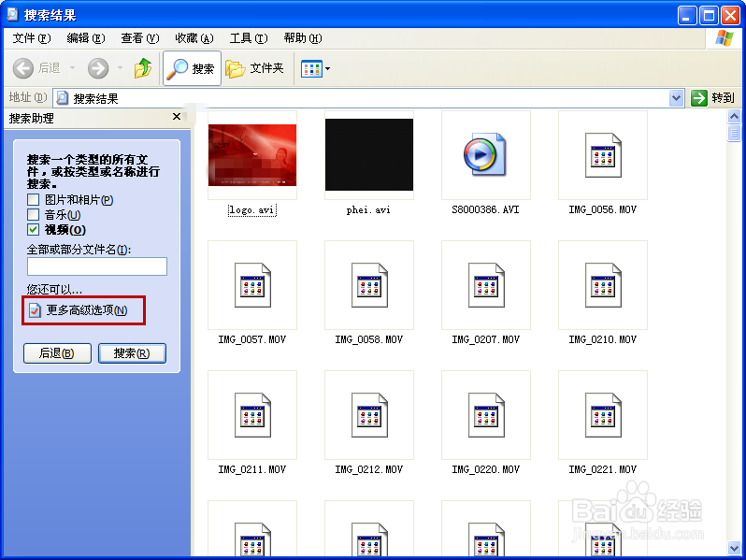Click the Forward arrow toolbar icon
This screenshot has height=560, width=746.
98,68
